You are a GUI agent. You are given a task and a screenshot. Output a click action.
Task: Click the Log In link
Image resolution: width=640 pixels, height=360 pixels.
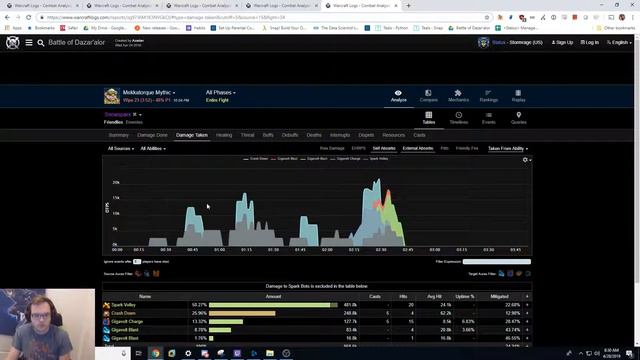click(589, 42)
